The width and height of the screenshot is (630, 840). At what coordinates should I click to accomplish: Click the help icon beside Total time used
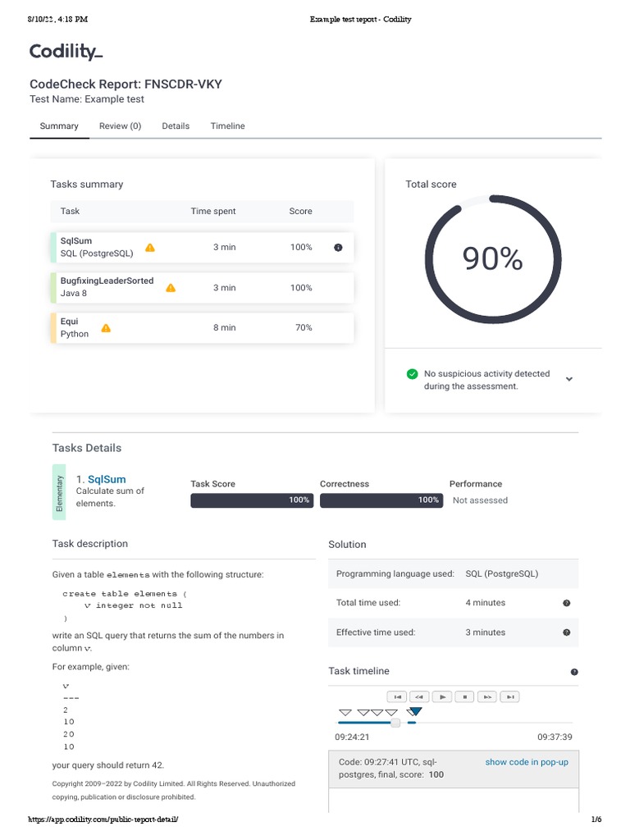tap(566, 603)
